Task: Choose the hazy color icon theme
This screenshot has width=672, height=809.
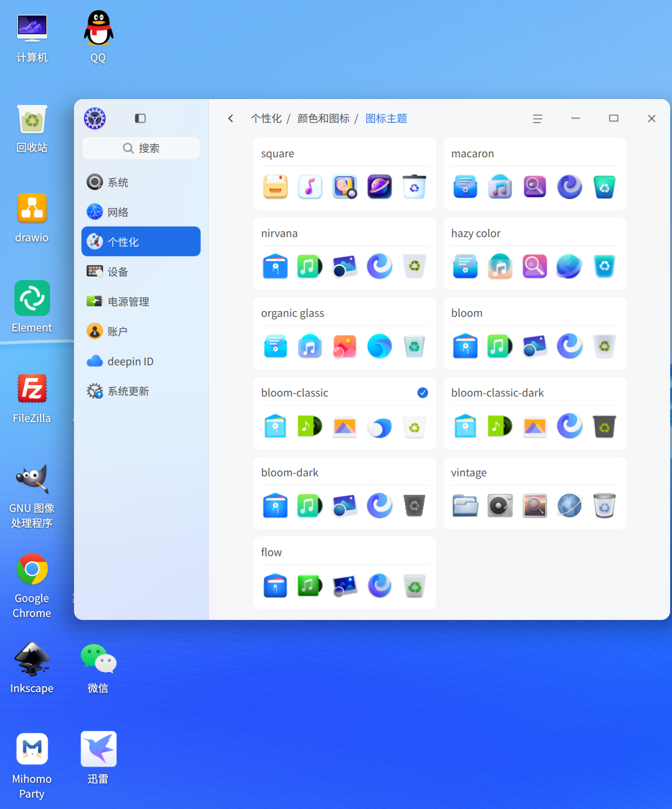Action: [x=535, y=253]
